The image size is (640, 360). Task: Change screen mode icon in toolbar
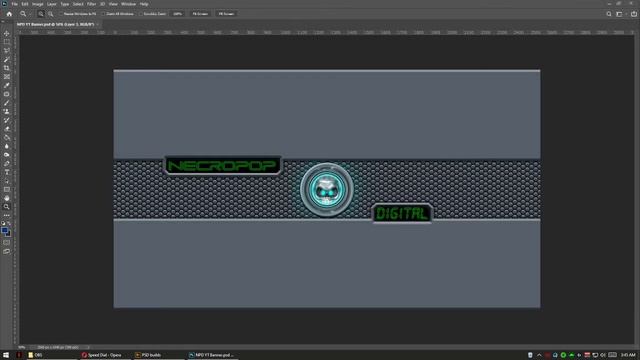[7, 252]
